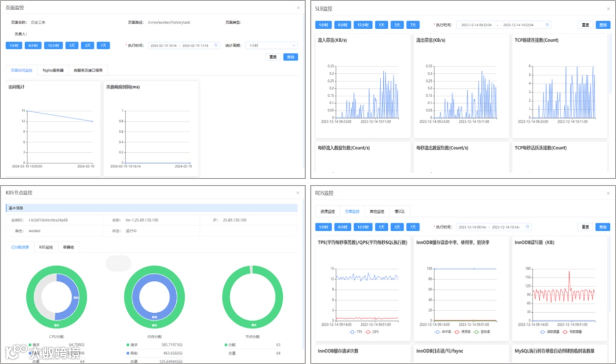Switch to the K8S监控 tab
Image resolution: width=616 pixels, height=364 pixels.
[46, 247]
